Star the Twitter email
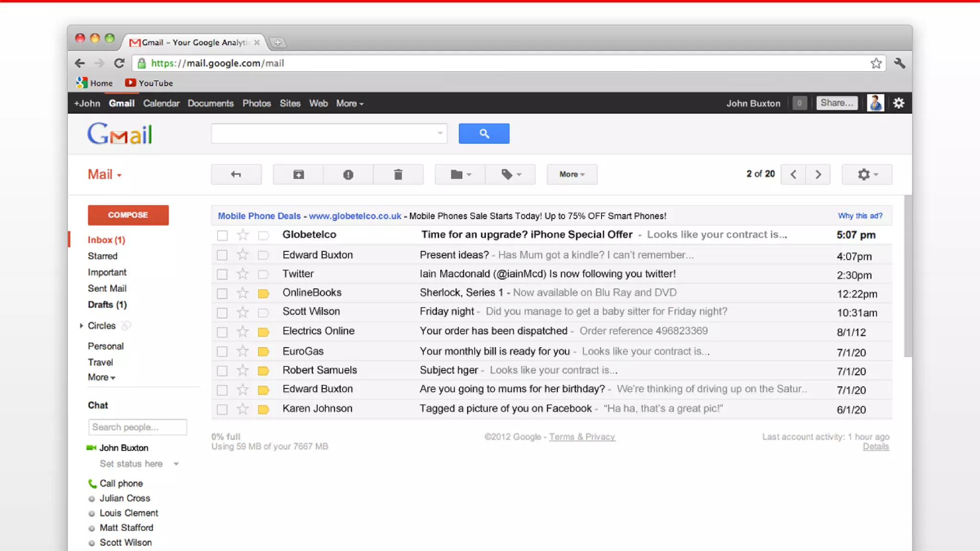The height and width of the screenshot is (551, 980). pos(243,274)
